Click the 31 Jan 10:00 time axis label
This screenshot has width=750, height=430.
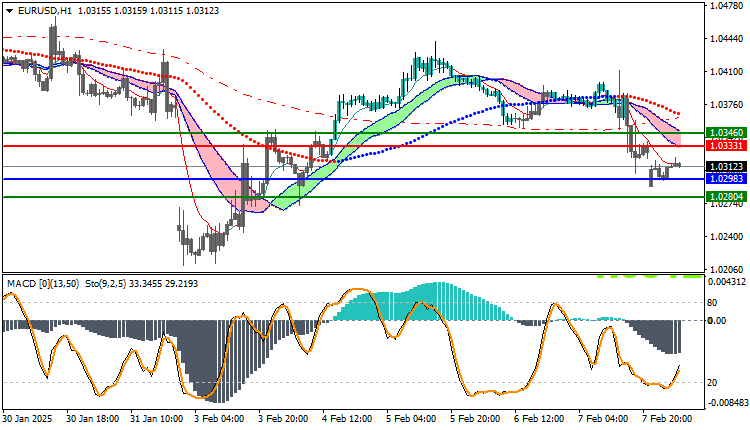click(157, 419)
